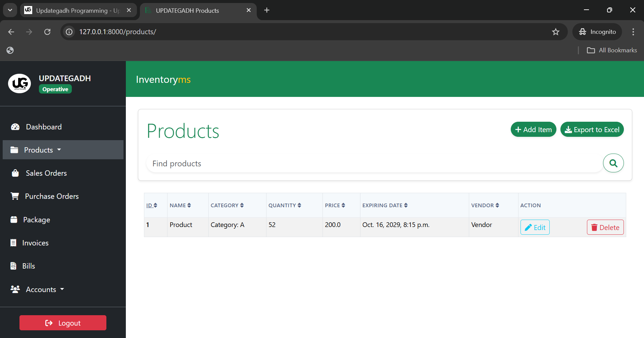The image size is (644, 338).
Task: Switch to Updategadh Programming browser tab
Action: point(79,10)
